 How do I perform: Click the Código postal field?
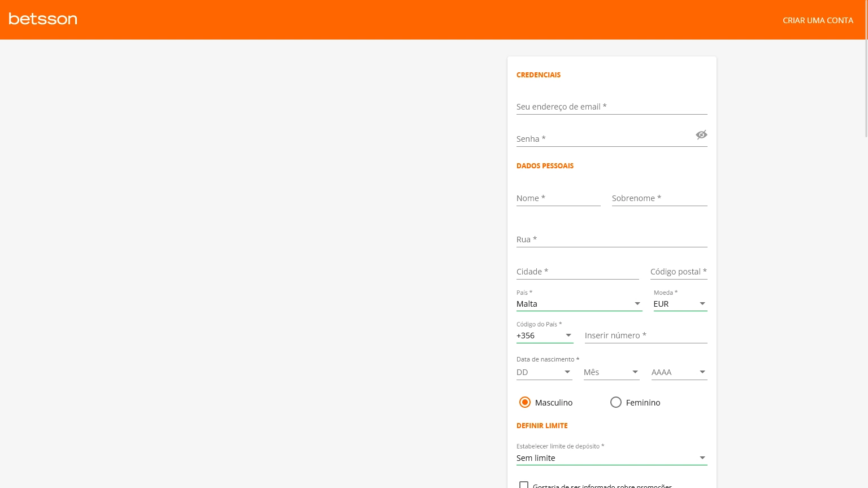pos(679,272)
